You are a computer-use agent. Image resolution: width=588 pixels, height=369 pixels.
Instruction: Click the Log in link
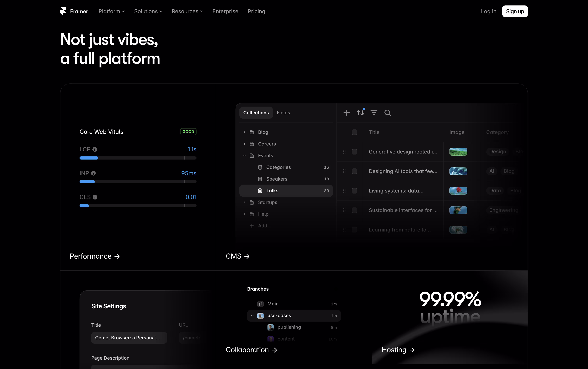tap(488, 11)
